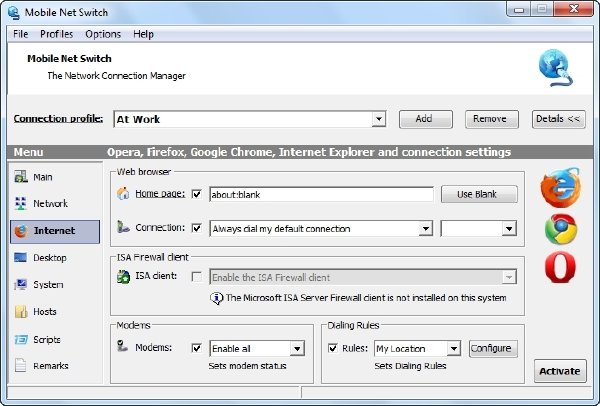Image resolution: width=600 pixels, height=406 pixels.
Task: Minimize the Mobile Net Switch window
Action: [x=519, y=9]
